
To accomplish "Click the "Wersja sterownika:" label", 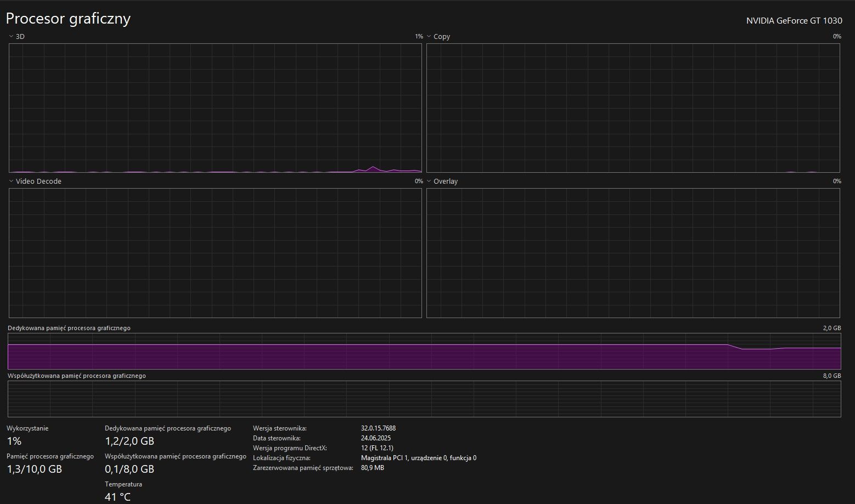I will click(x=280, y=428).
